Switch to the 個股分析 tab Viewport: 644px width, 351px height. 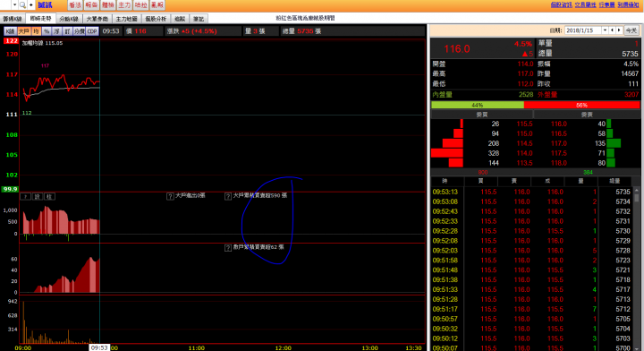pyautogui.click(x=156, y=19)
